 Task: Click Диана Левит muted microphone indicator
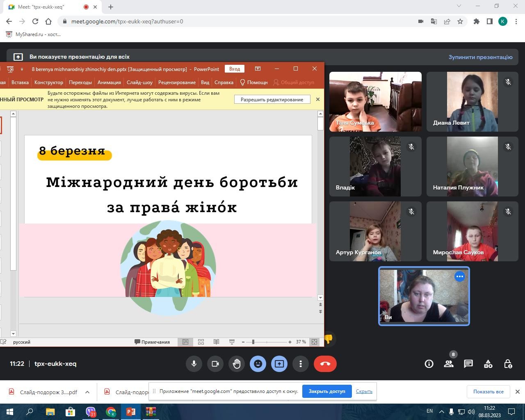pos(508,82)
